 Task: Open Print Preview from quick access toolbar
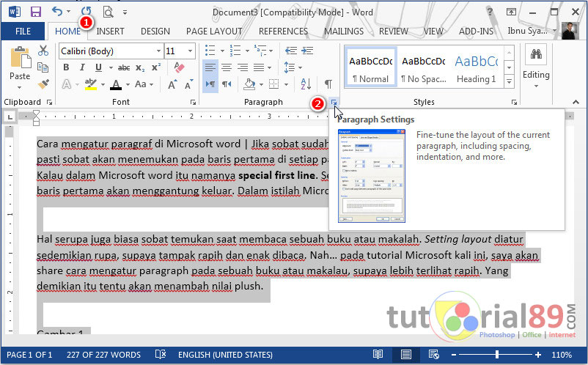(108, 12)
